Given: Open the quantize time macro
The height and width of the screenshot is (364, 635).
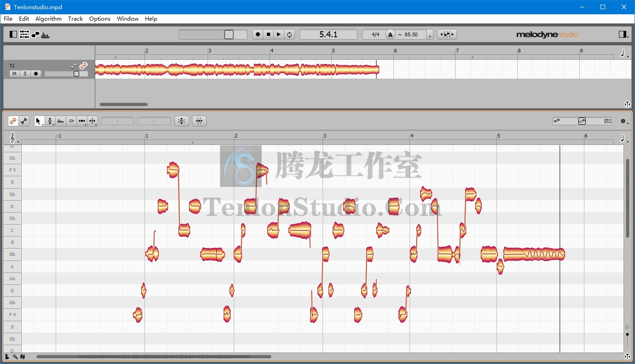Looking at the screenshot, I should coord(199,121).
